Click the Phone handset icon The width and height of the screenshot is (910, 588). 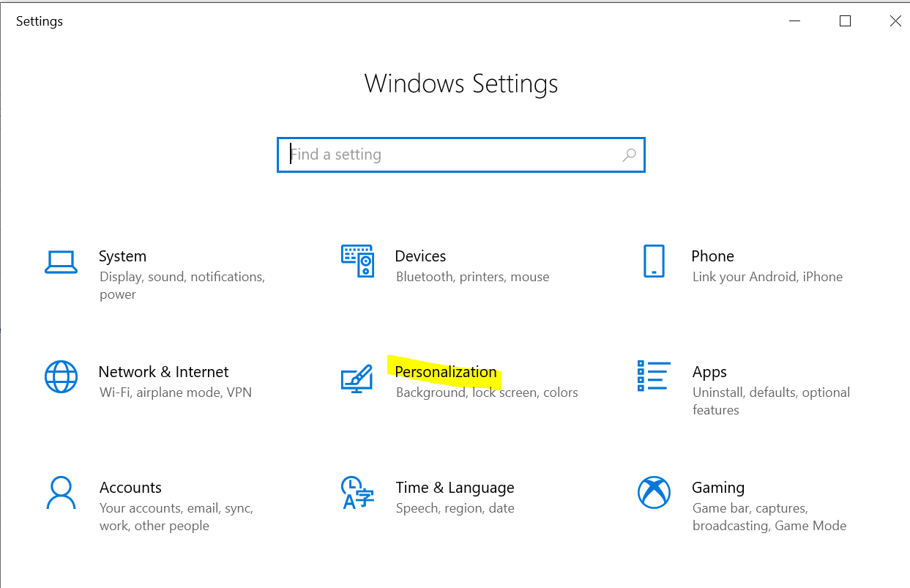click(x=654, y=261)
